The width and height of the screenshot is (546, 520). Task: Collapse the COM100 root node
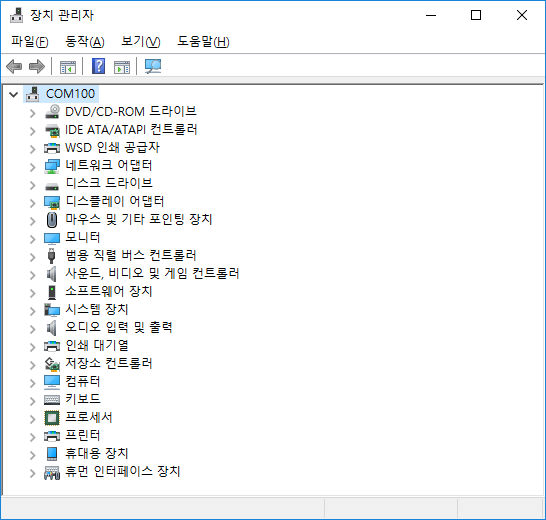point(14,94)
